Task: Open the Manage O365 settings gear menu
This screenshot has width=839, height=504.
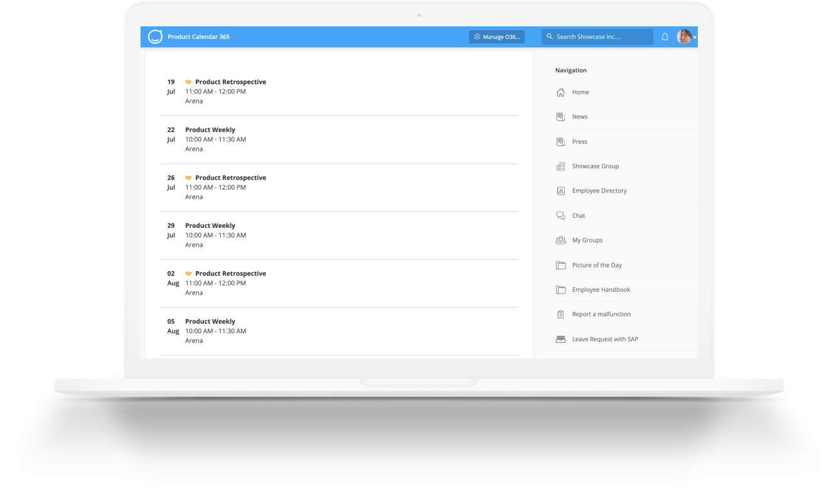Action: tap(496, 36)
